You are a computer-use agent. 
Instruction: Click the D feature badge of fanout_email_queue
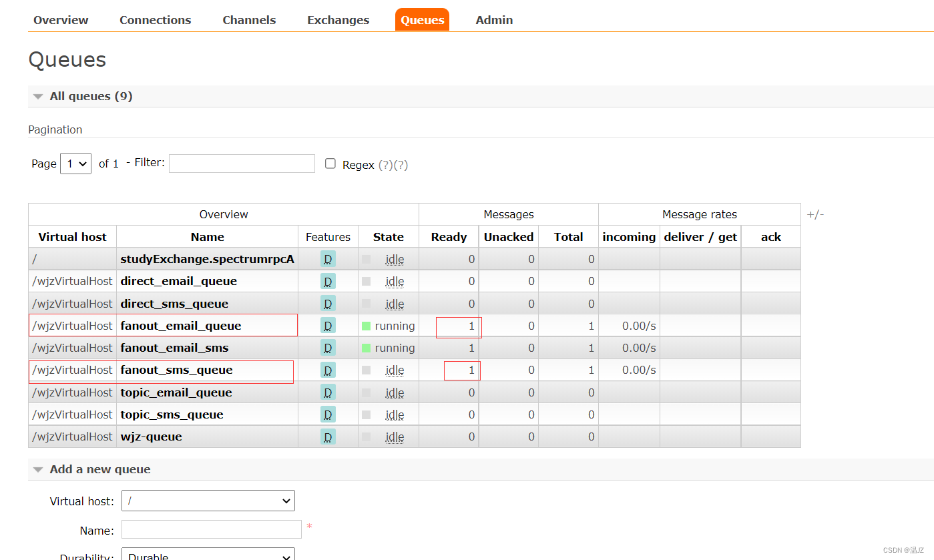(328, 326)
